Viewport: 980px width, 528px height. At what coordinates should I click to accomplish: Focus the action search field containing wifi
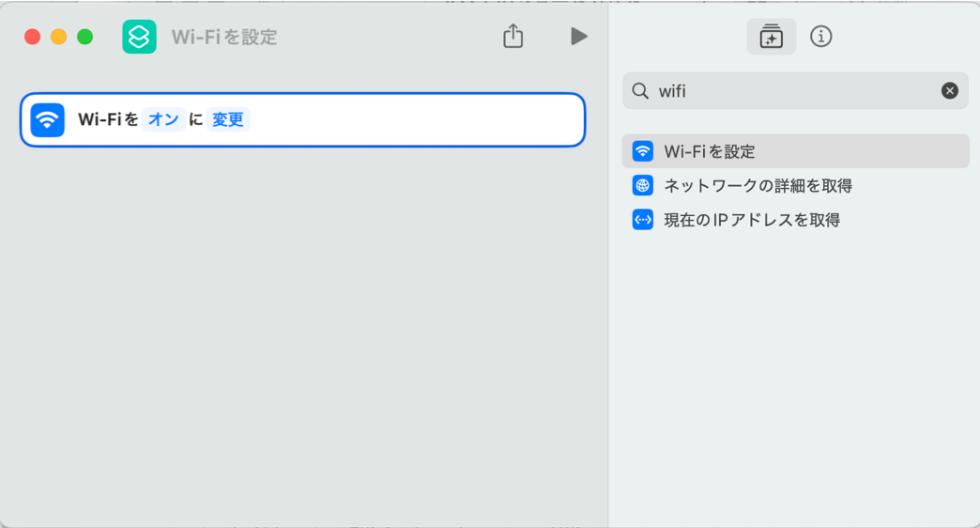795,91
